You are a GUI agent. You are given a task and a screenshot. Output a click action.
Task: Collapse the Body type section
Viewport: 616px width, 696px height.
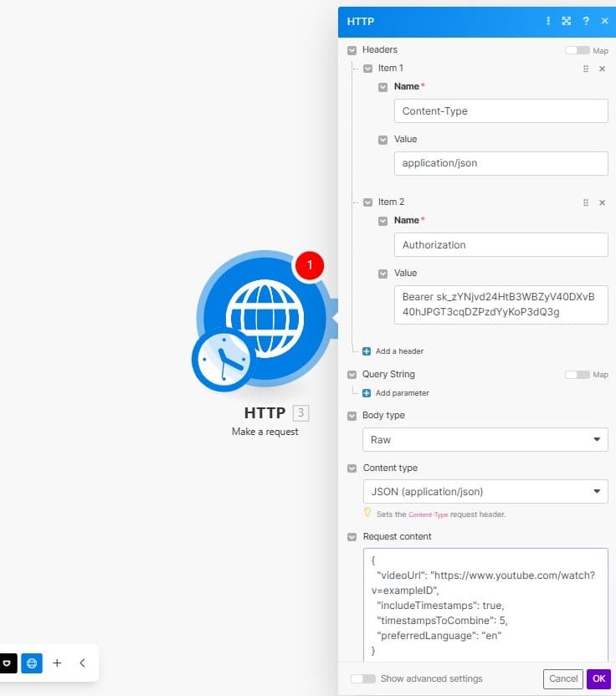pos(352,416)
